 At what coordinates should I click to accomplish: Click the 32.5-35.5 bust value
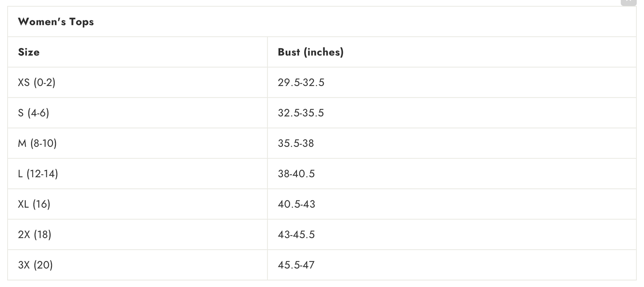point(301,113)
